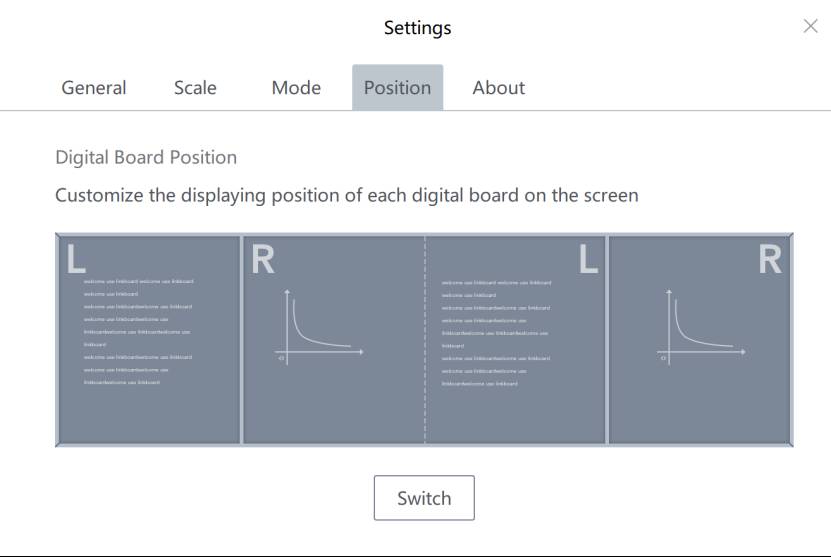Screen dimensions: 831x557
Task: Click the large L letter in third board
Action: click(x=588, y=259)
